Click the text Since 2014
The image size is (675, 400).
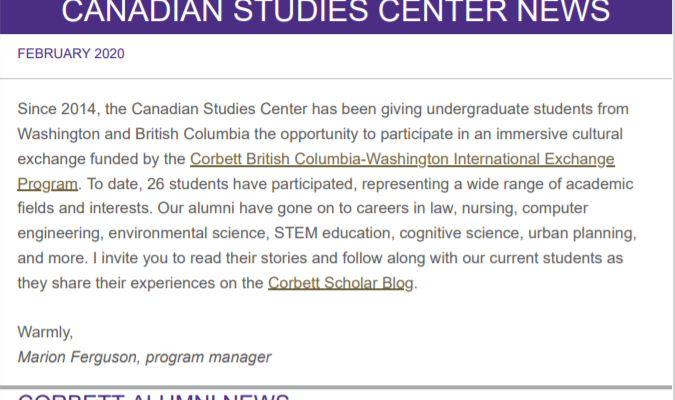(59, 109)
